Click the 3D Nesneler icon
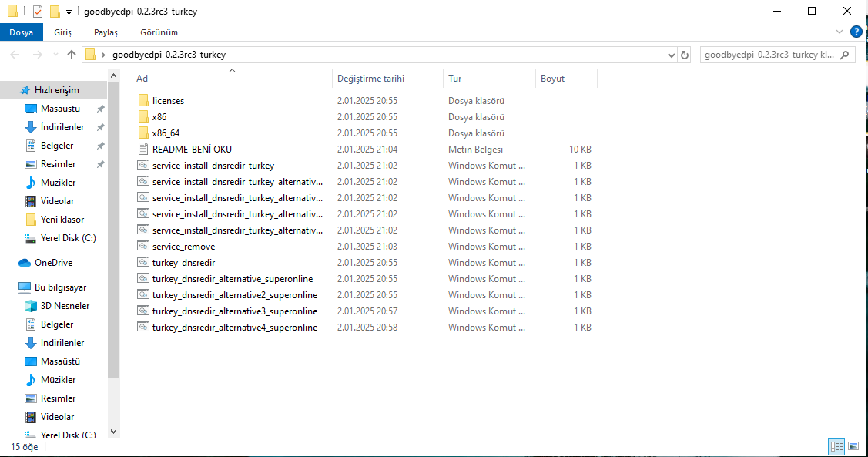The width and height of the screenshot is (868, 457). click(x=31, y=306)
